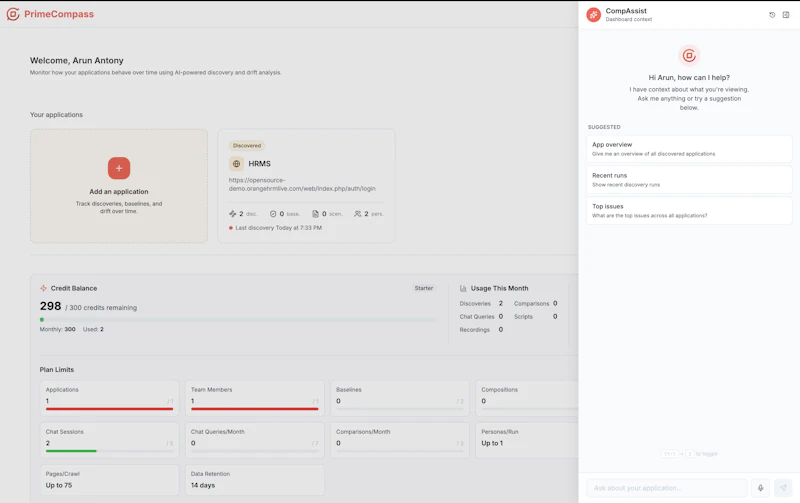This screenshot has height=503, width=800.
Task: Collapse the CompAssist side panel
Action: (x=786, y=15)
